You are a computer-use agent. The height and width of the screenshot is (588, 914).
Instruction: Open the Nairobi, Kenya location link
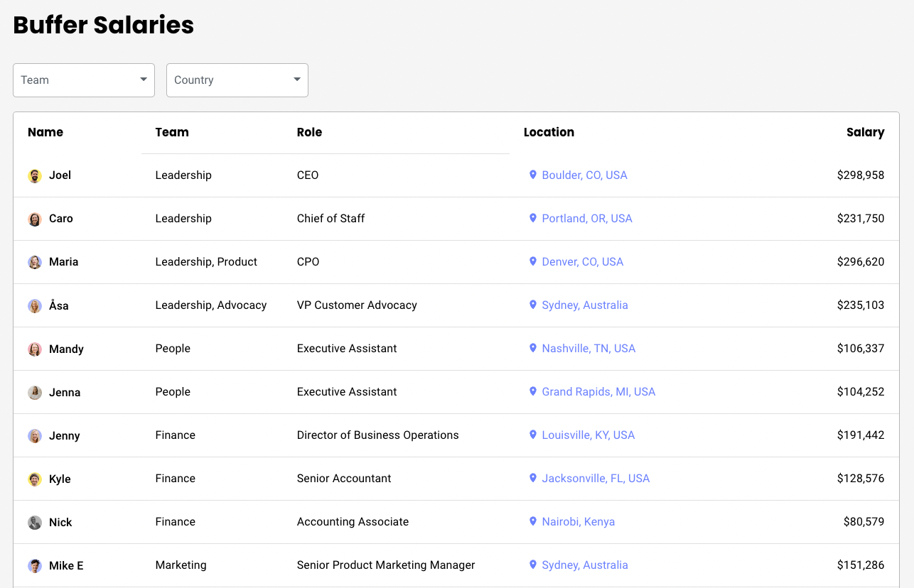579,521
